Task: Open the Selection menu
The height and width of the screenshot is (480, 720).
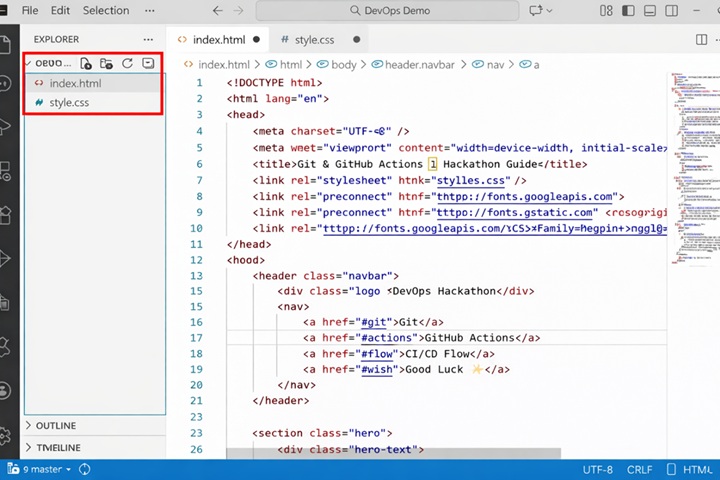Action: (x=106, y=11)
